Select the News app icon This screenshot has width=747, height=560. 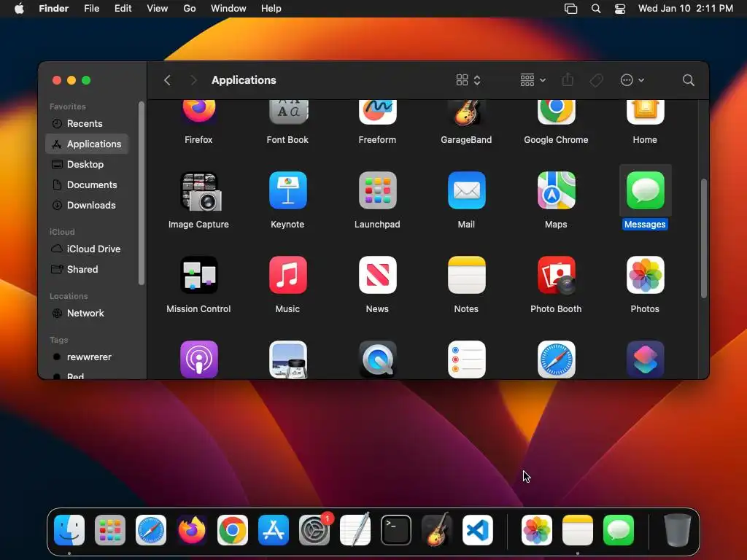coord(377,275)
